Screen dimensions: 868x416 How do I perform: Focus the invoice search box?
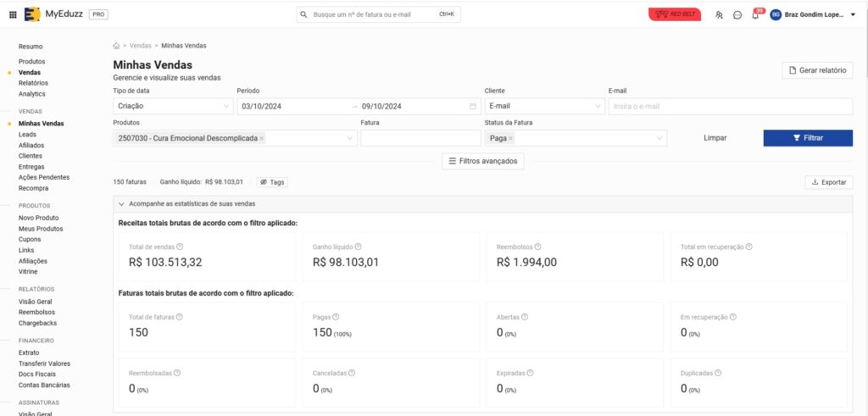tap(378, 15)
